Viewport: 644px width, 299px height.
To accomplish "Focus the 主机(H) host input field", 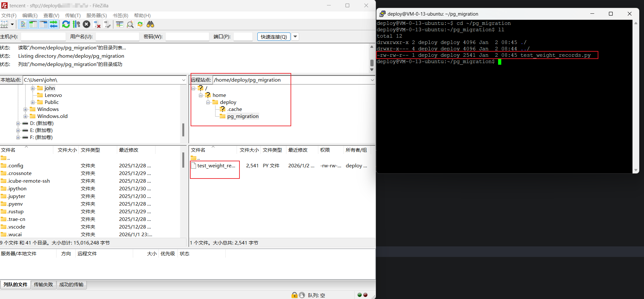I will [43, 37].
